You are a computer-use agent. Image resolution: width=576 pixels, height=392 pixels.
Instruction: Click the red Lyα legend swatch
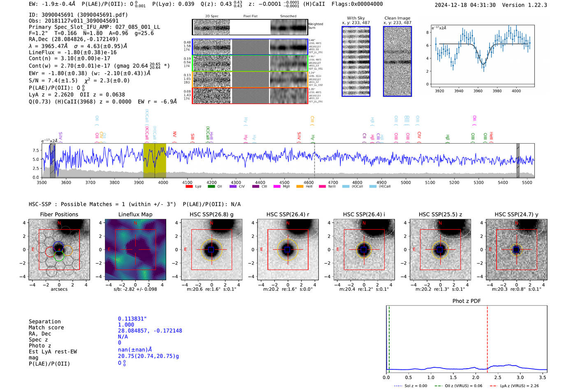coord(189,186)
